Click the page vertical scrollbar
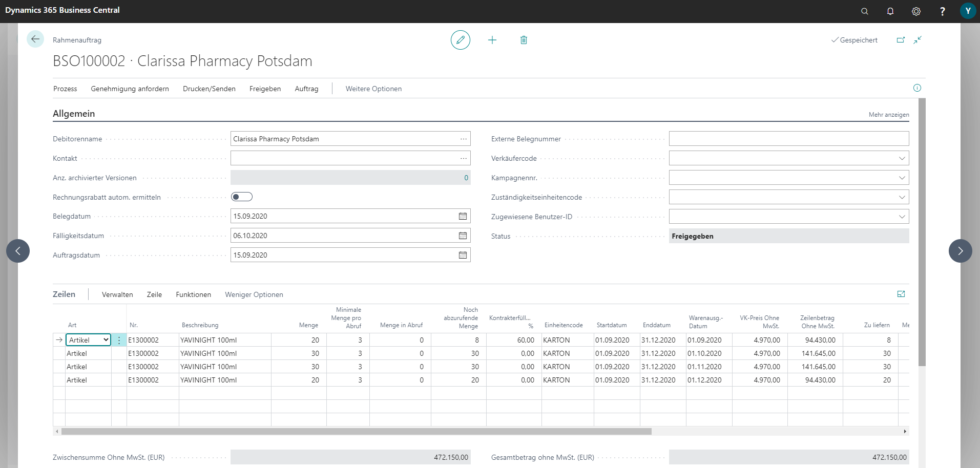The height and width of the screenshot is (468, 980). point(922,232)
